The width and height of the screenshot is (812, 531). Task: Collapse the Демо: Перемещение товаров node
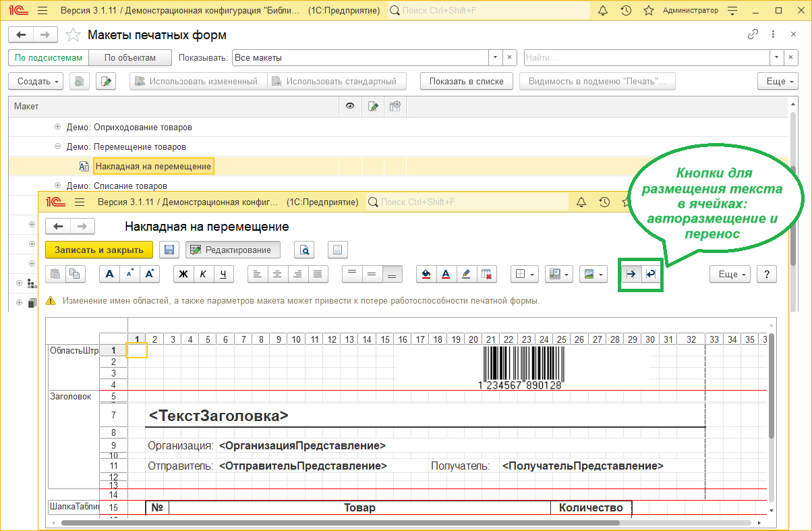click(x=57, y=146)
